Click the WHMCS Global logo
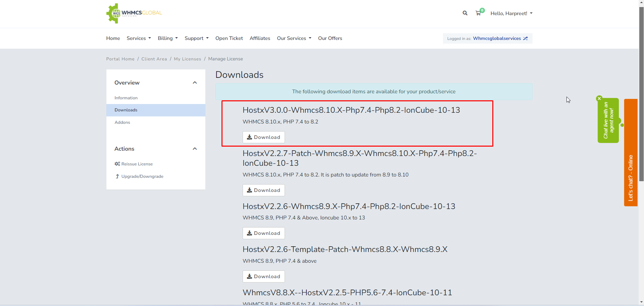The width and height of the screenshot is (644, 306). tap(134, 13)
